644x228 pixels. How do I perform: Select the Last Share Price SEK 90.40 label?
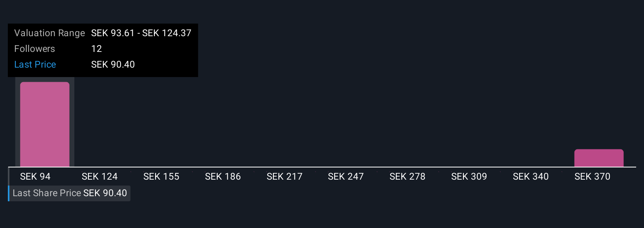click(x=70, y=193)
